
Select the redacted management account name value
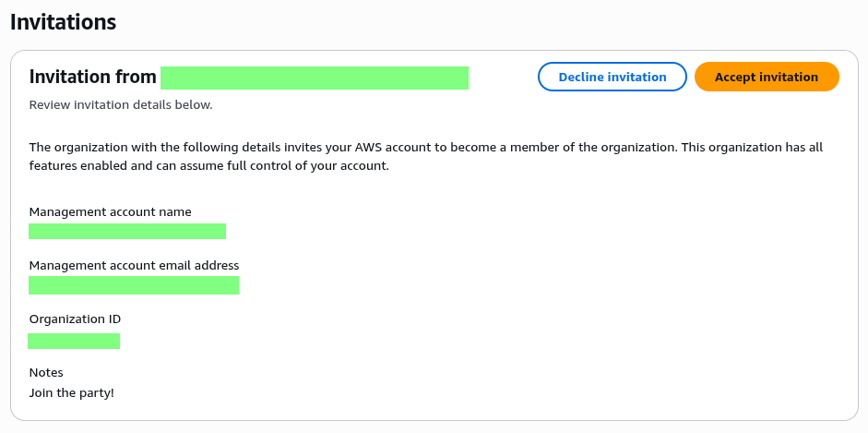point(127,231)
